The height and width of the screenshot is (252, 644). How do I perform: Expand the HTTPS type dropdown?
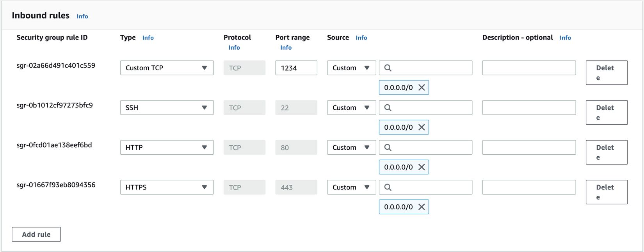(167, 188)
